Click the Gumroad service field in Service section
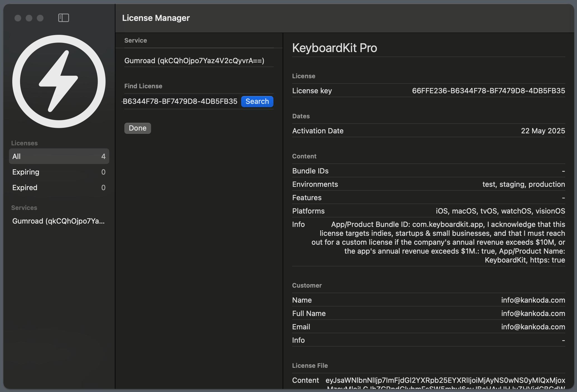 [194, 61]
